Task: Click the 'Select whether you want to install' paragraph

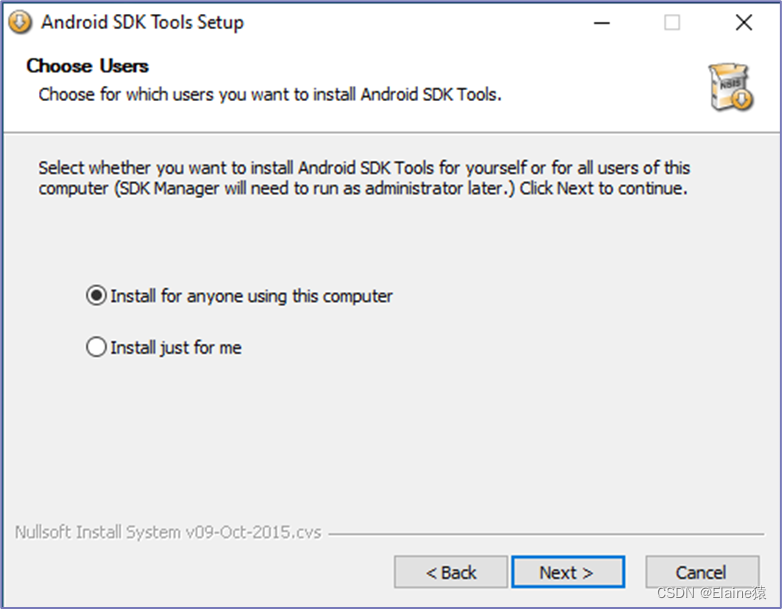Action: pyautogui.click(x=364, y=178)
